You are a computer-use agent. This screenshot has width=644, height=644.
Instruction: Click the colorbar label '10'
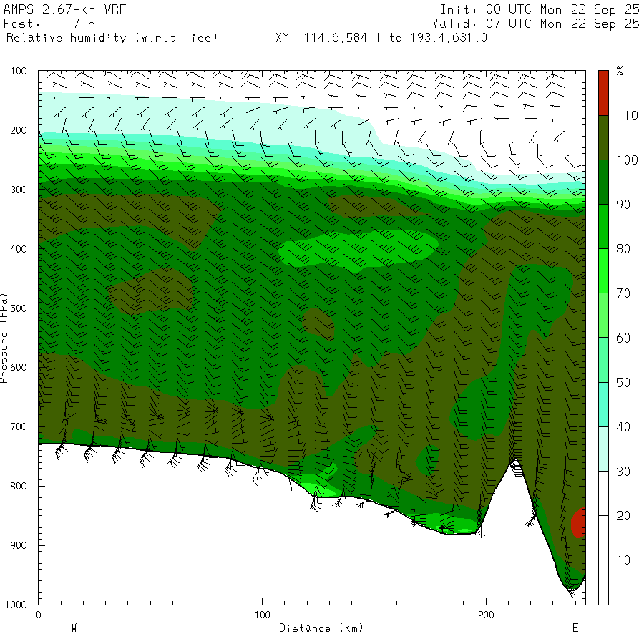pyautogui.click(x=623, y=560)
